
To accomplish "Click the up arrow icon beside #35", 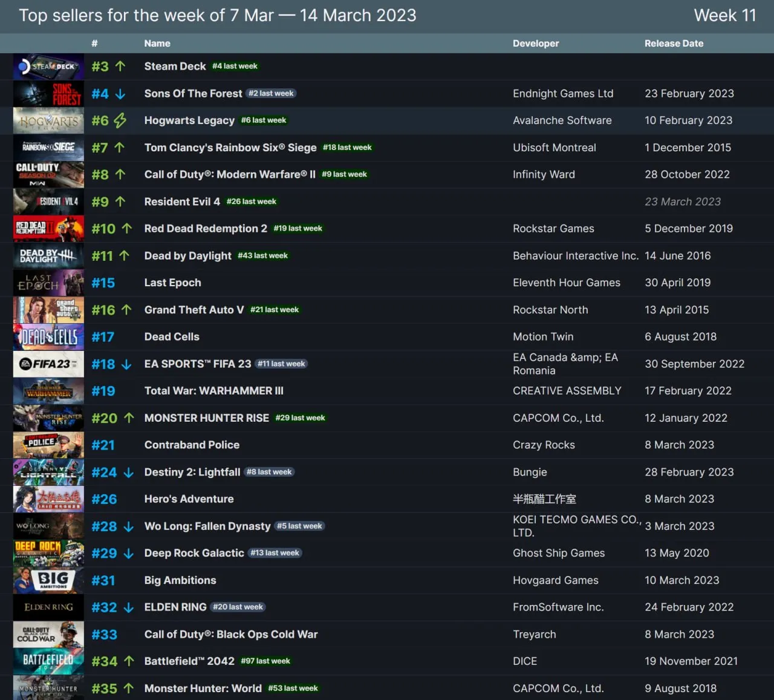I will point(129,688).
